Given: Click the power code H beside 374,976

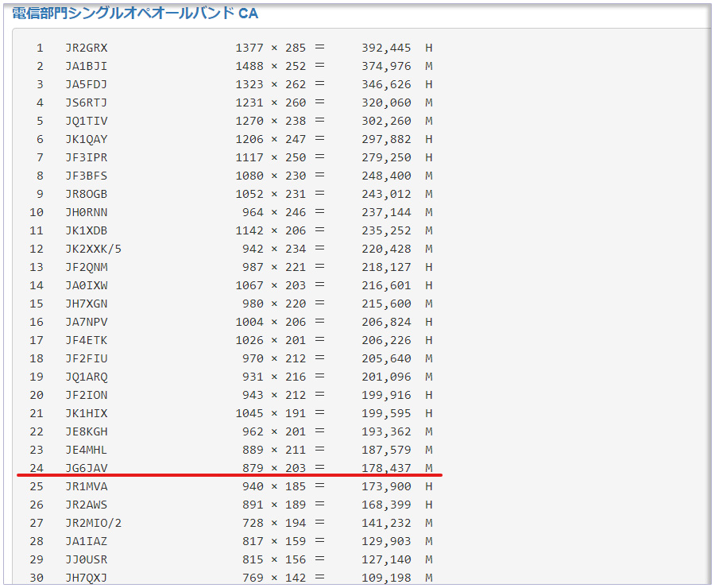Looking at the screenshot, I should click(429, 66).
